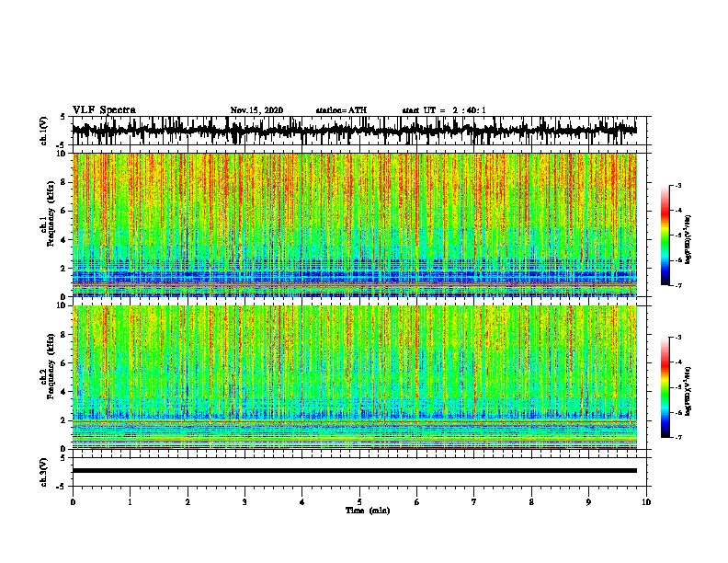The width and height of the screenshot is (728, 563).
Task: Click time axis tick label "10" at far right
Action: 646,502
